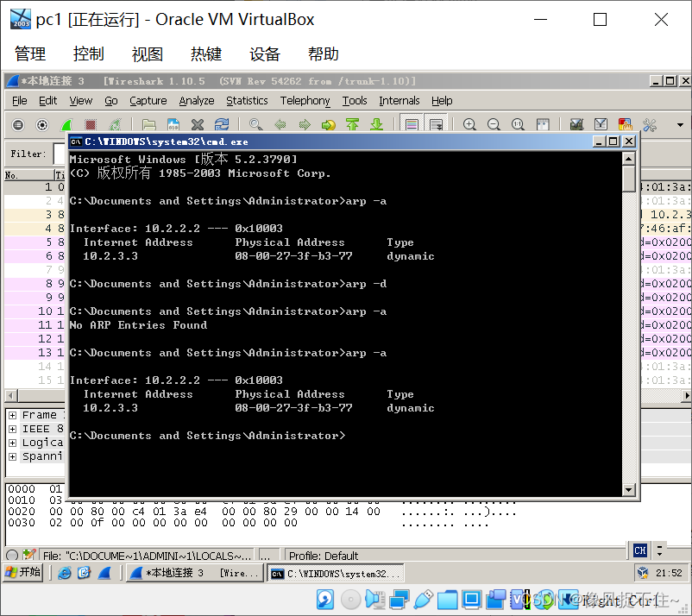Save the capture file icon
The image size is (692, 616).
pos(173,125)
